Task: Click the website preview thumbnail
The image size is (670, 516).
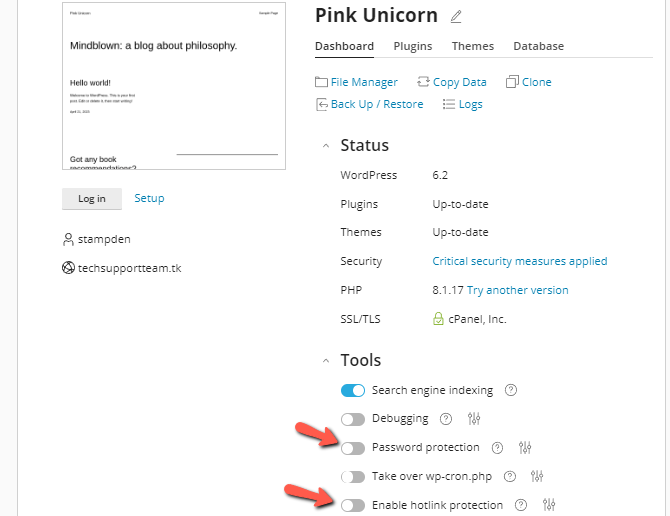Action: [x=173, y=85]
